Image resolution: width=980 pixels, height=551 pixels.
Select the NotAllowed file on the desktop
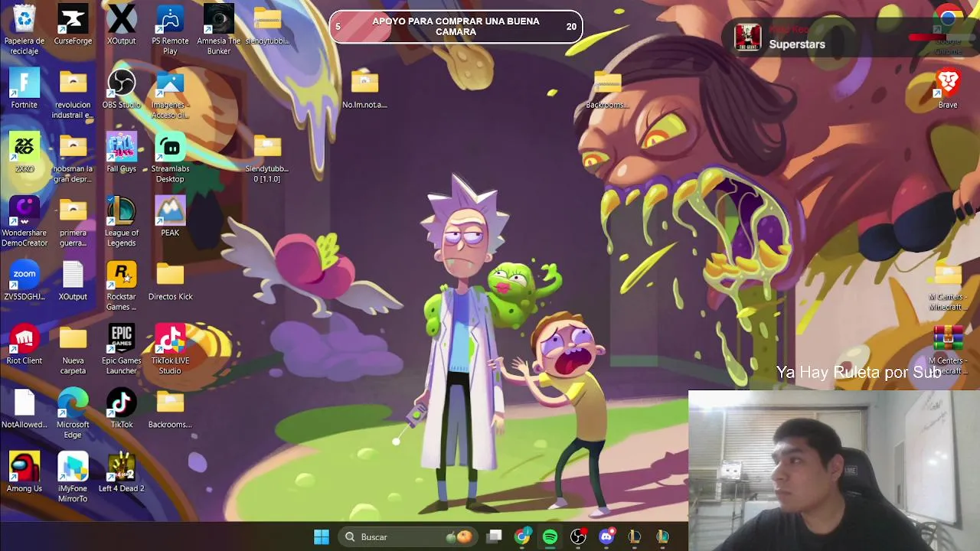pyautogui.click(x=24, y=409)
